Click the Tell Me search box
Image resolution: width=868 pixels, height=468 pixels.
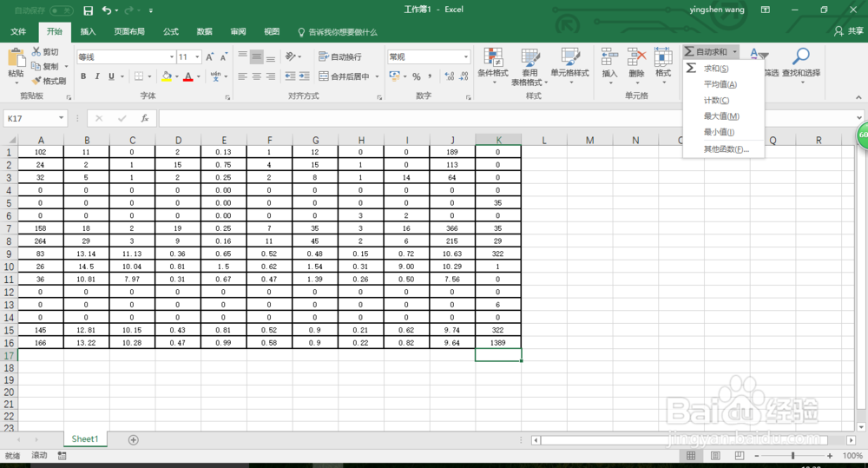point(338,32)
